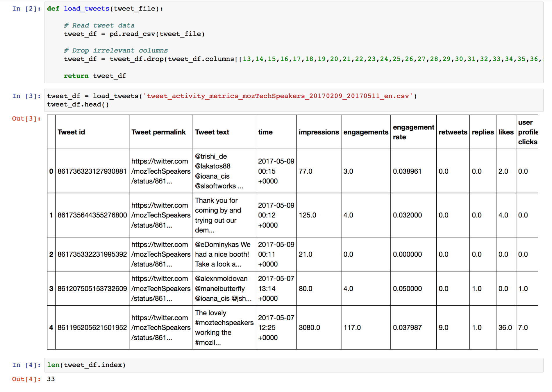Image resolution: width=552 pixels, height=392 pixels.
Task: Click the 'time' column header
Action: coord(265,132)
